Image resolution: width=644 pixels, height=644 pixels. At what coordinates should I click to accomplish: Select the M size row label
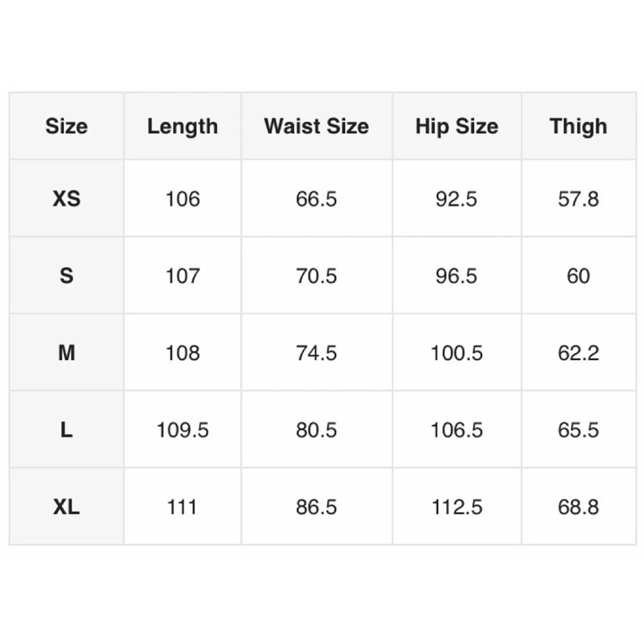66,353
